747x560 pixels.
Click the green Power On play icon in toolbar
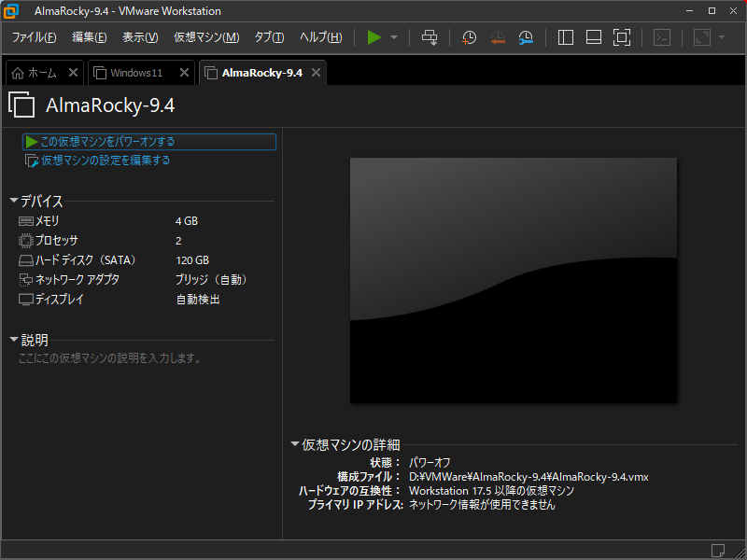click(x=374, y=37)
